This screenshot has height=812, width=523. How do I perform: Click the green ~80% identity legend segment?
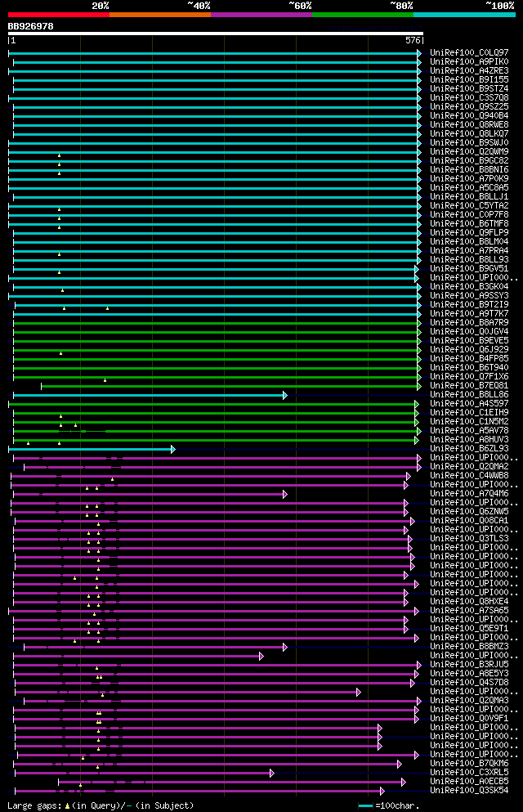click(363, 15)
